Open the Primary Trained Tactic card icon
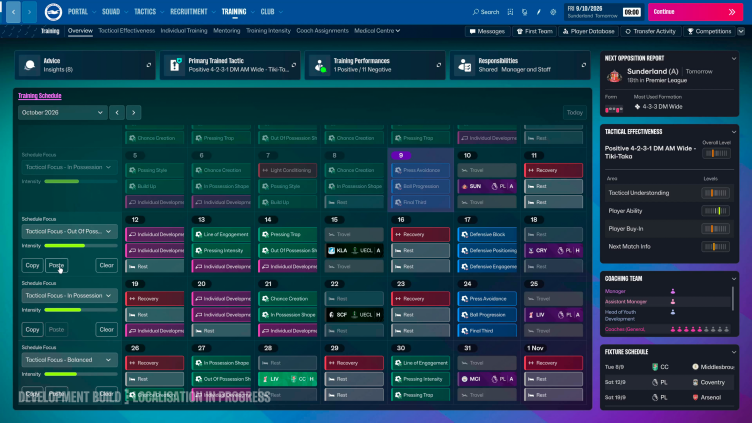Viewport: 752px width, 423px height. (x=175, y=65)
